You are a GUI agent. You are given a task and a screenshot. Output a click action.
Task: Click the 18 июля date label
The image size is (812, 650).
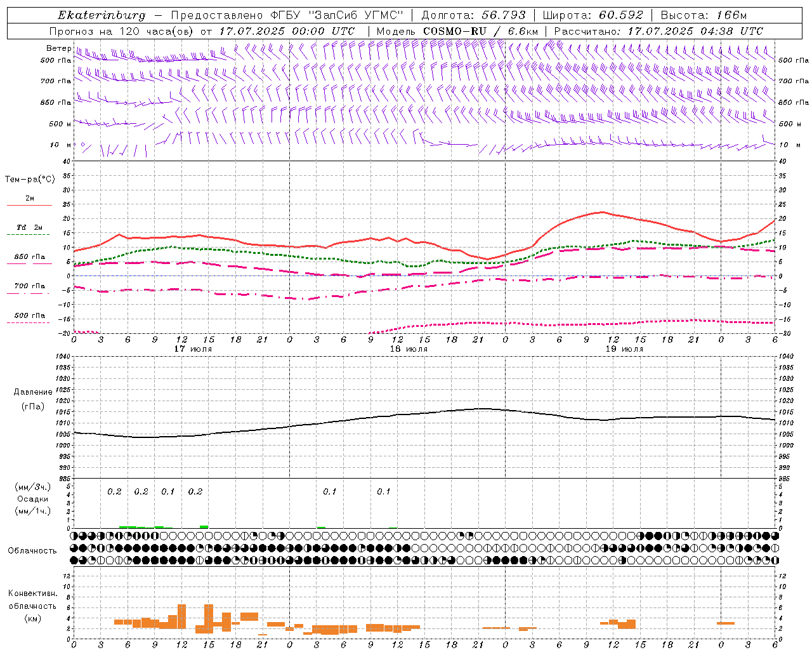[409, 349]
